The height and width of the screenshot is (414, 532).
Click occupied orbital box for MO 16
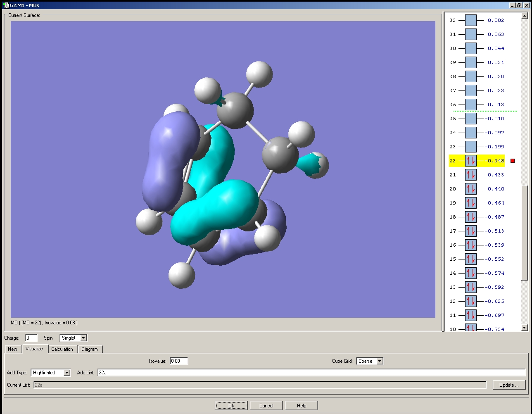click(x=471, y=245)
